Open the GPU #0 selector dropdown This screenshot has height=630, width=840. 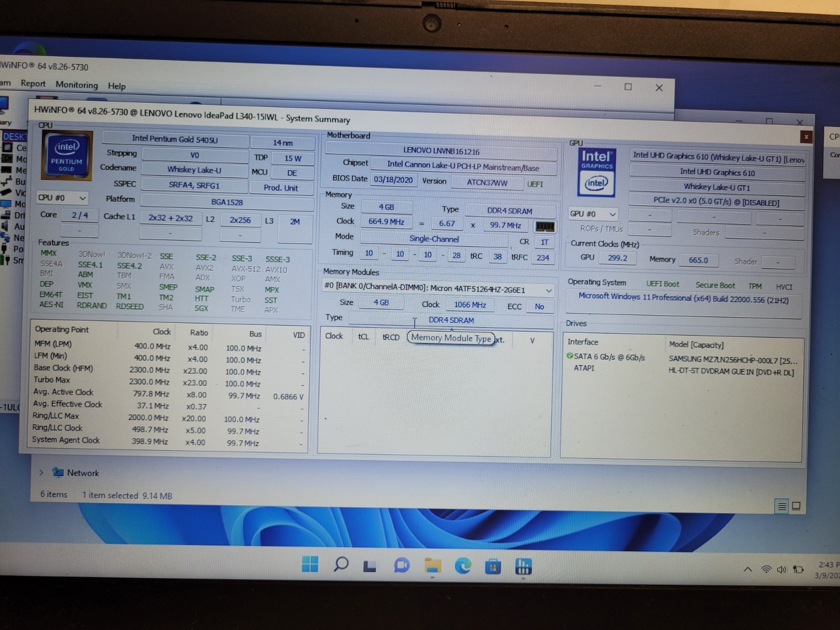(x=593, y=214)
